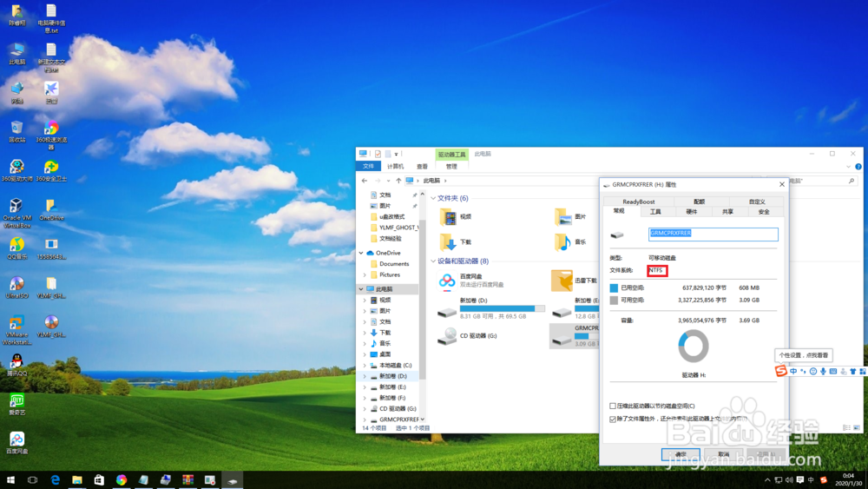This screenshot has height=489, width=868.
Task: Open the 爱奇艺 desktop icon
Action: point(16,404)
